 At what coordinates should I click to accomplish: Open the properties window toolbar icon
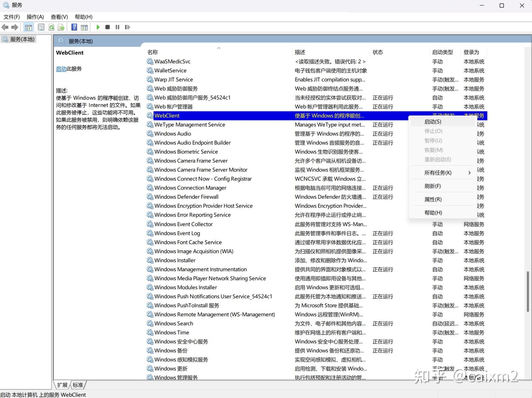pos(41,27)
